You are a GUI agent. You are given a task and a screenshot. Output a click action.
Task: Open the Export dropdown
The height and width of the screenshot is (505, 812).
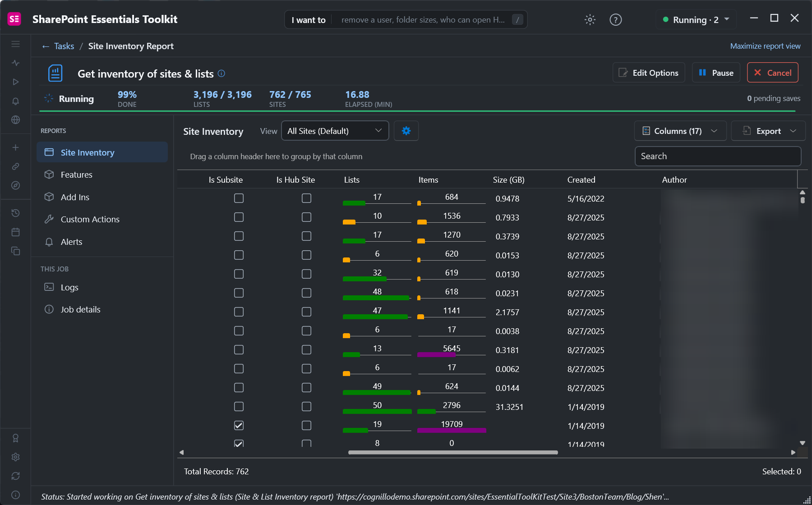[x=768, y=131]
